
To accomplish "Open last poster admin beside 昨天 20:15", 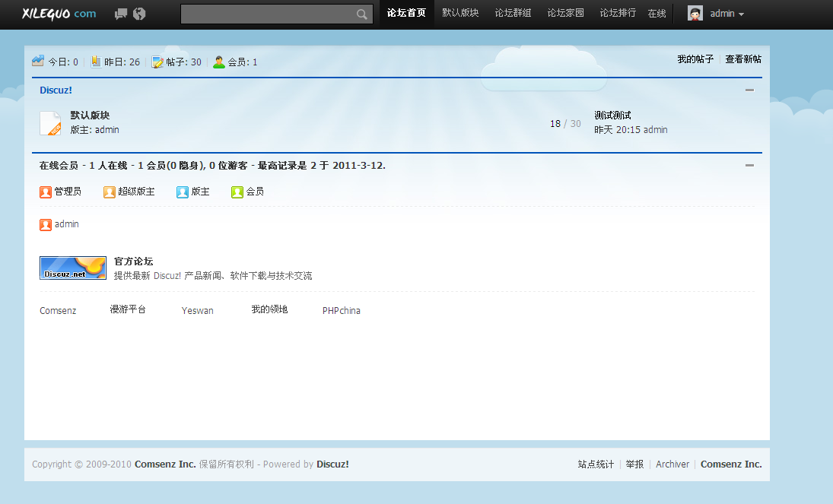I will (656, 129).
